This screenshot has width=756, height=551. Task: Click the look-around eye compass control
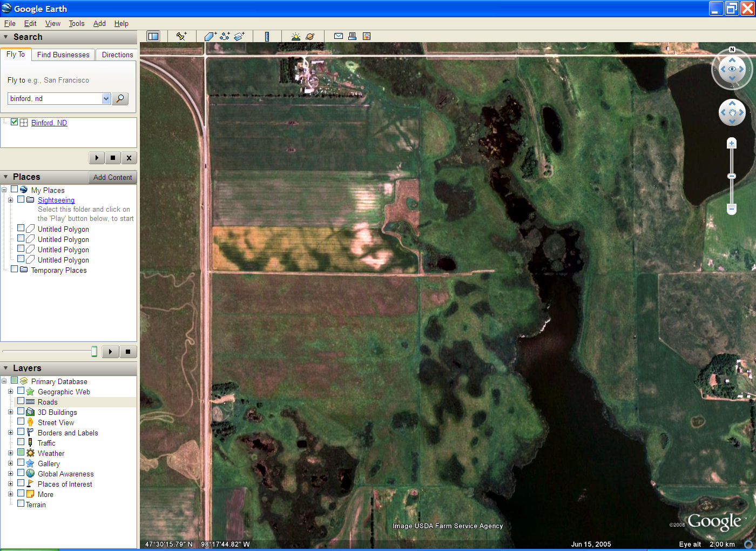(732, 69)
